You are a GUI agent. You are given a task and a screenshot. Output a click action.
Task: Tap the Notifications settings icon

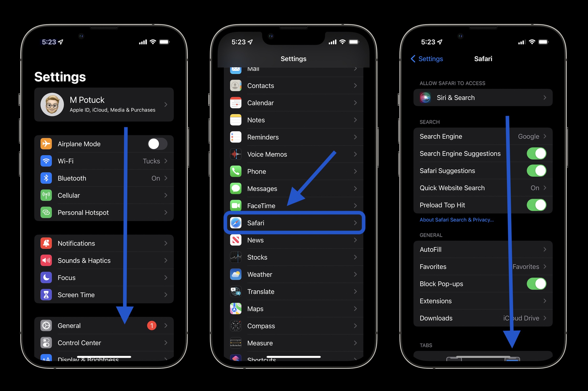(x=47, y=243)
